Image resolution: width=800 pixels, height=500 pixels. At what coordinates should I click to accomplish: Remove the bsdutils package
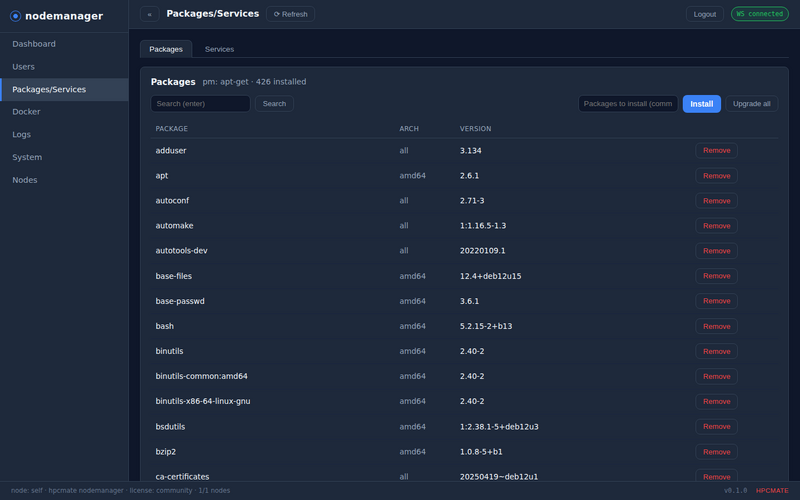click(x=716, y=427)
